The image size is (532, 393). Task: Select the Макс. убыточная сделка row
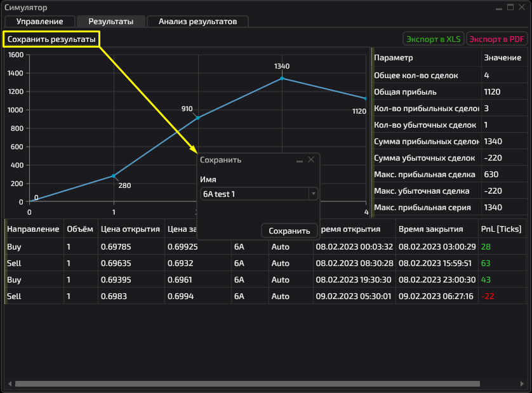(449, 190)
